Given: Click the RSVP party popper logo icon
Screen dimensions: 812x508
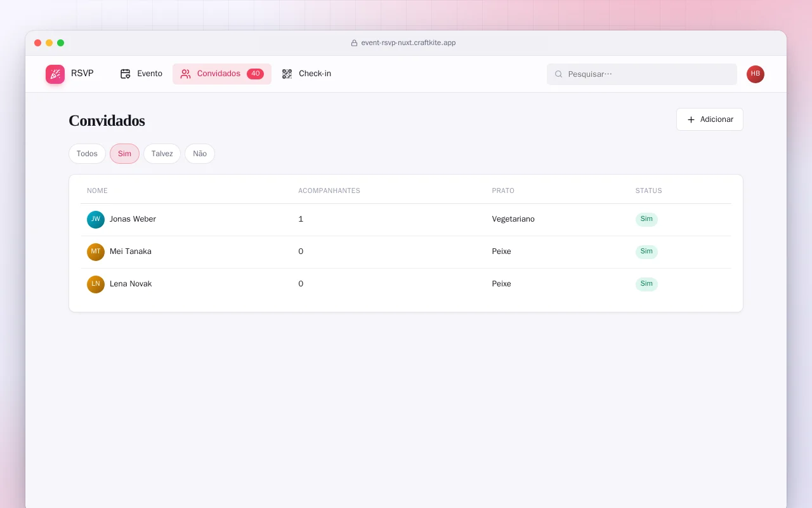Looking at the screenshot, I should tap(55, 74).
